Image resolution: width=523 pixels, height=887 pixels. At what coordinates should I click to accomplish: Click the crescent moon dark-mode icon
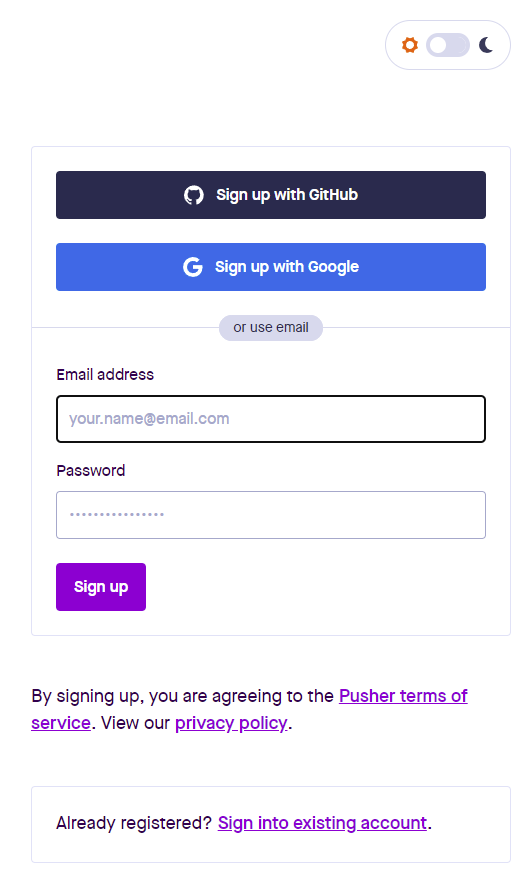click(486, 45)
